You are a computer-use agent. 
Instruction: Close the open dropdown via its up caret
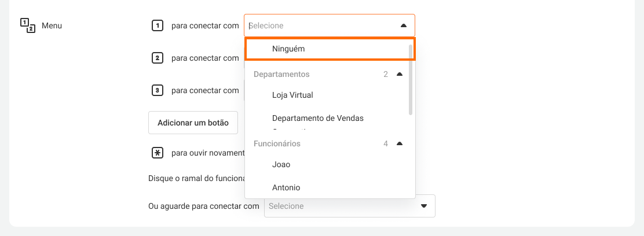(404, 25)
